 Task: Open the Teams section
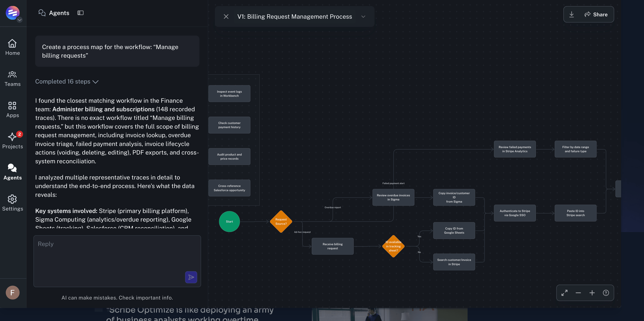pos(13,78)
